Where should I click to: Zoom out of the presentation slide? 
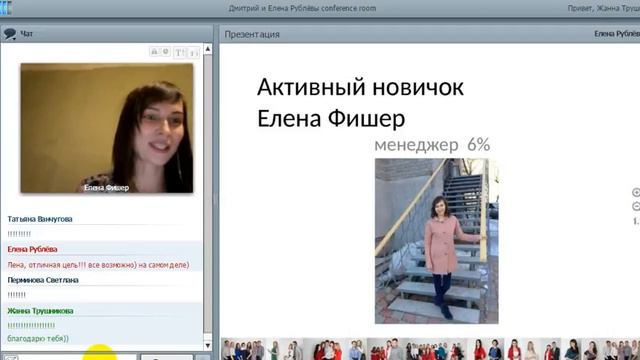636,206
